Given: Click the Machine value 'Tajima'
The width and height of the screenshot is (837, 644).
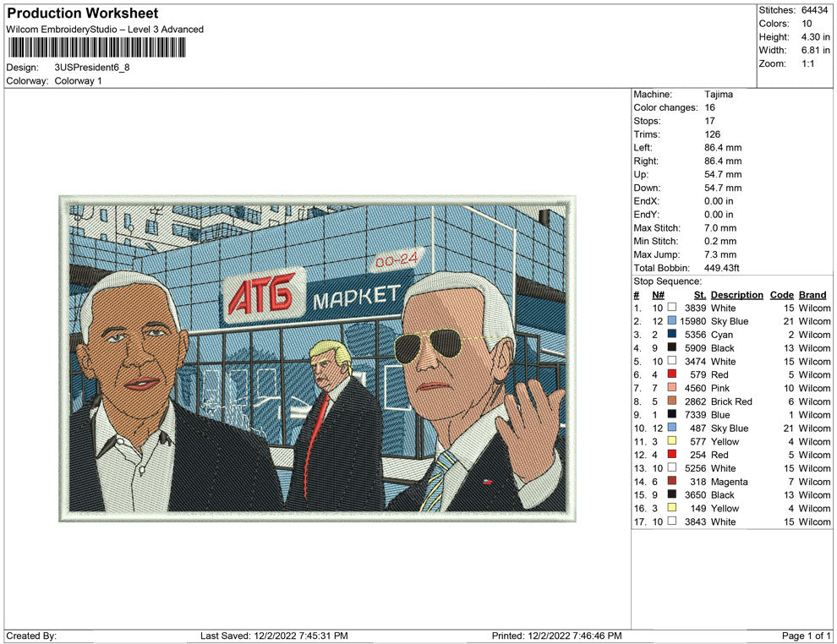Looking at the screenshot, I should 719,95.
